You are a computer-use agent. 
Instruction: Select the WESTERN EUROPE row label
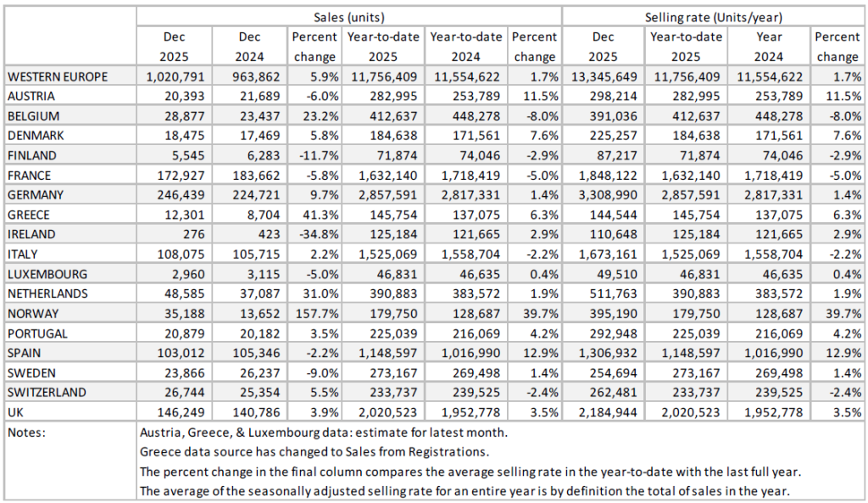point(58,76)
